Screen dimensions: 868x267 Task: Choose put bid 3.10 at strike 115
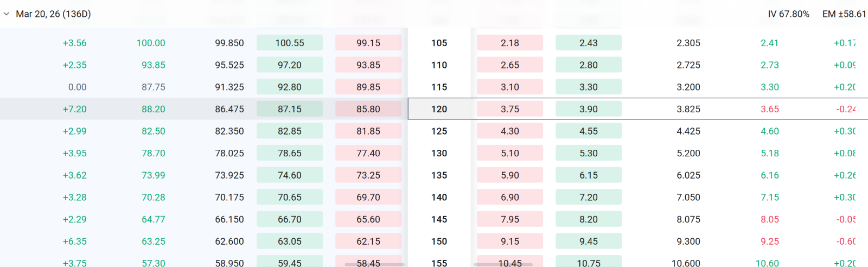[510, 87]
